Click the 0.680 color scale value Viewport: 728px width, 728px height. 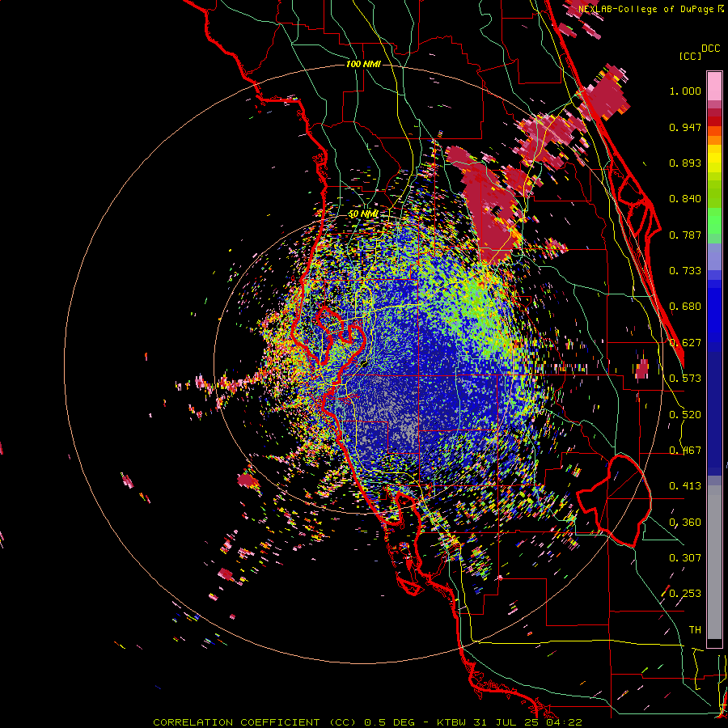685,307
